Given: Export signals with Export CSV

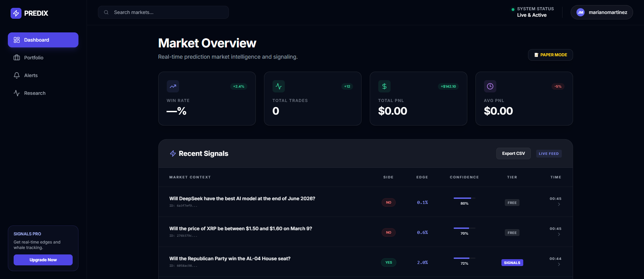Looking at the screenshot, I should point(513,153).
